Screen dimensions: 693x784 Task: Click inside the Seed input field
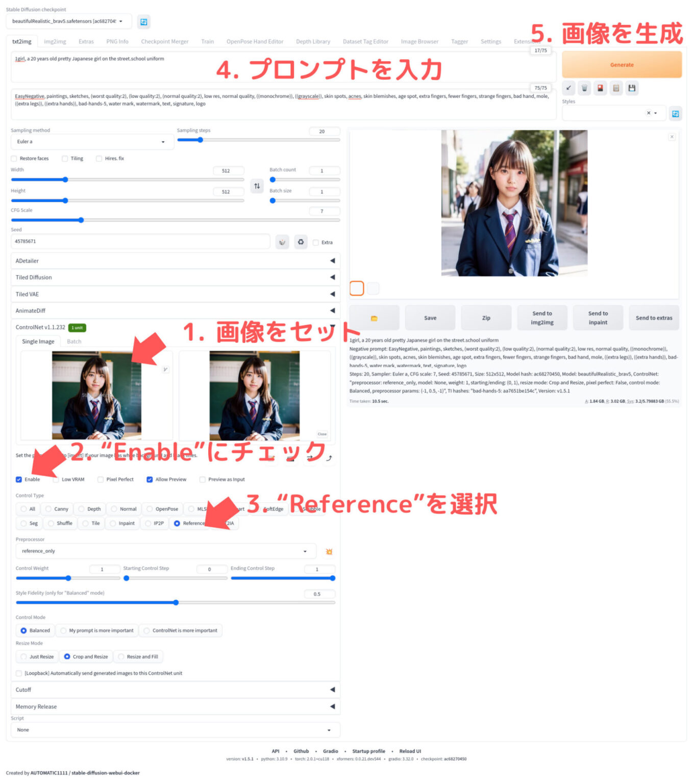pos(140,241)
